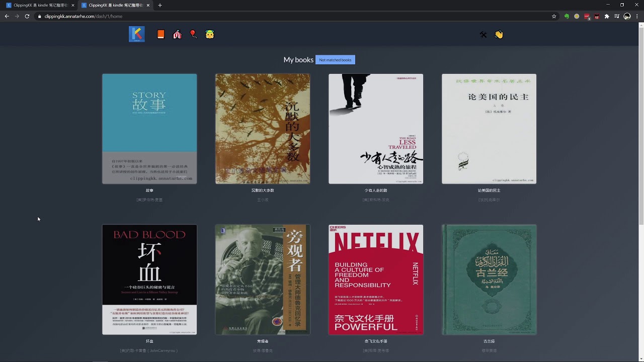Open the hammer and wrench settings icon
This screenshot has width=644, height=362.
click(x=483, y=35)
